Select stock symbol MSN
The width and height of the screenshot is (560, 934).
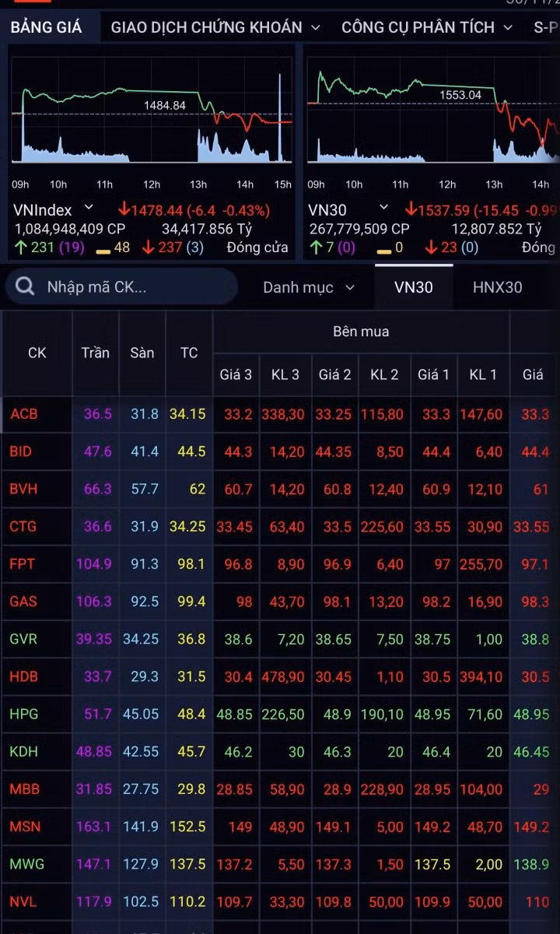click(x=25, y=827)
